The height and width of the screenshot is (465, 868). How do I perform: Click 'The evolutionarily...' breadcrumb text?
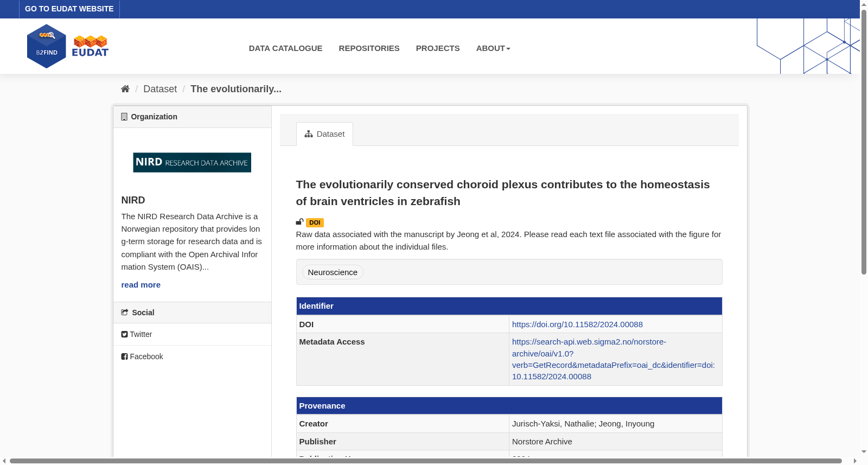coord(236,89)
